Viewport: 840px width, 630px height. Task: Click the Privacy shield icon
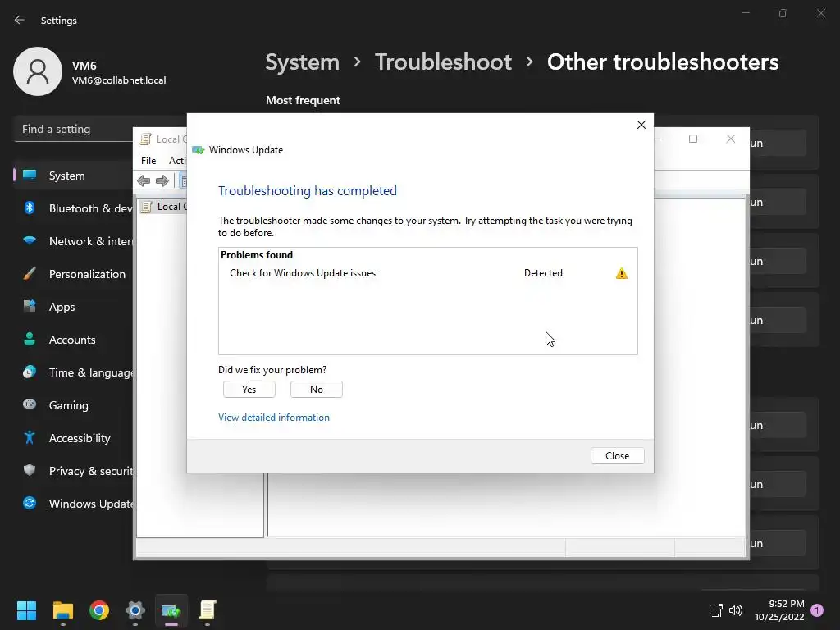30,470
